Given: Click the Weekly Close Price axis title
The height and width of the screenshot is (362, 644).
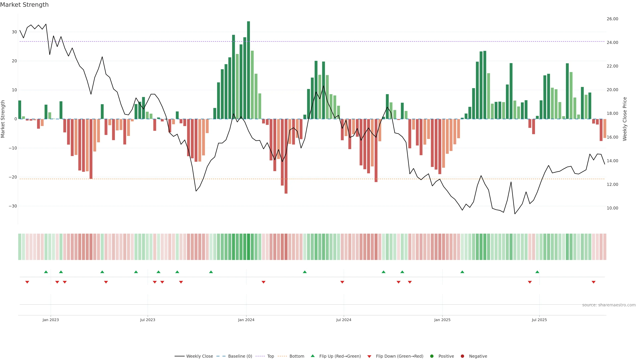Looking at the screenshot, I should [x=625, y=119].
